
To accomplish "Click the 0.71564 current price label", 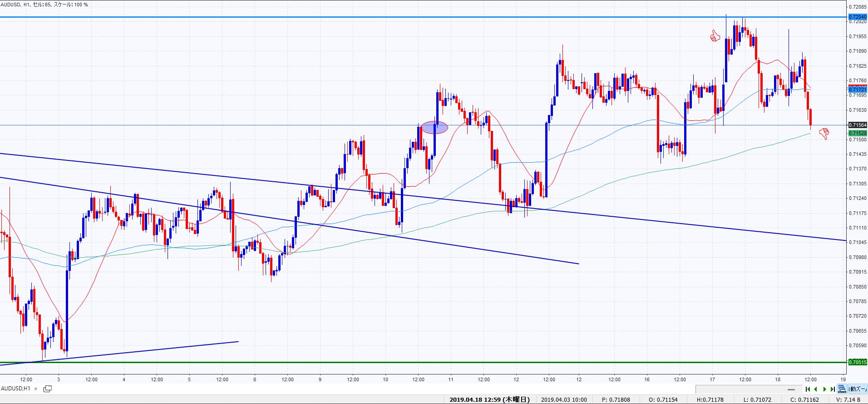I will pos(858,125).
